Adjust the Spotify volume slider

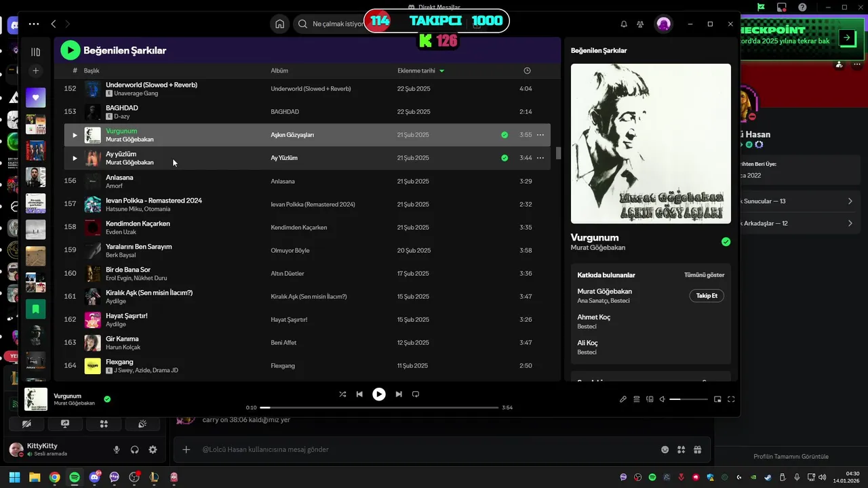coord(688,399)
